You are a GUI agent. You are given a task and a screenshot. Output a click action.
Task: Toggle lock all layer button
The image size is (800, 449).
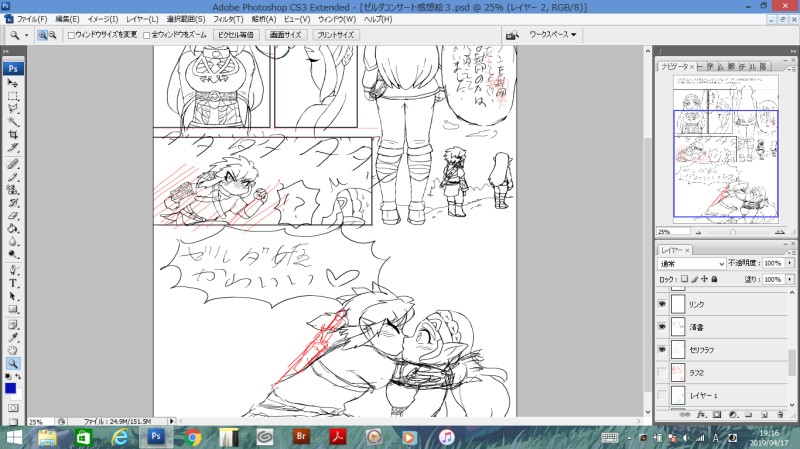pos(714,279)
